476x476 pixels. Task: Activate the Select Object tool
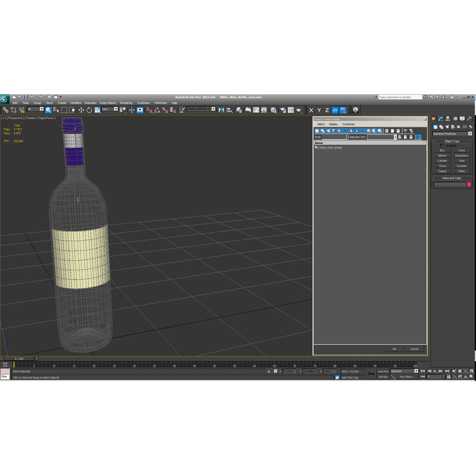48,110
